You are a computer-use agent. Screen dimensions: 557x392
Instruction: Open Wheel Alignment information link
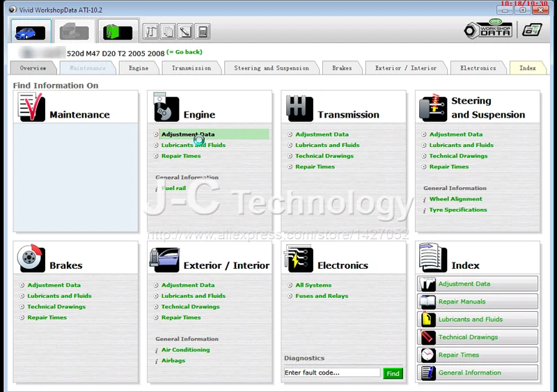click(456, 198)
